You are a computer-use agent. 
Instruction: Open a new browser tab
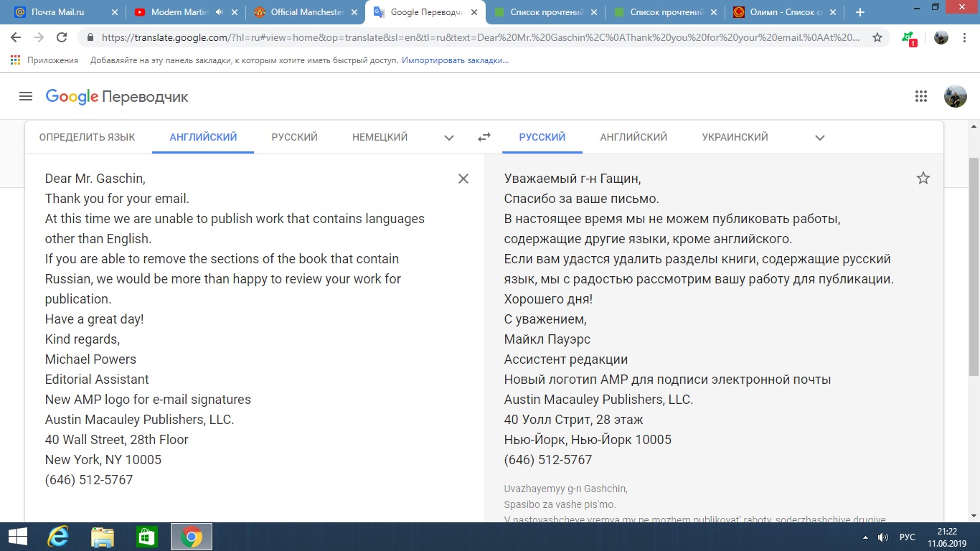[x=860, y=12]
